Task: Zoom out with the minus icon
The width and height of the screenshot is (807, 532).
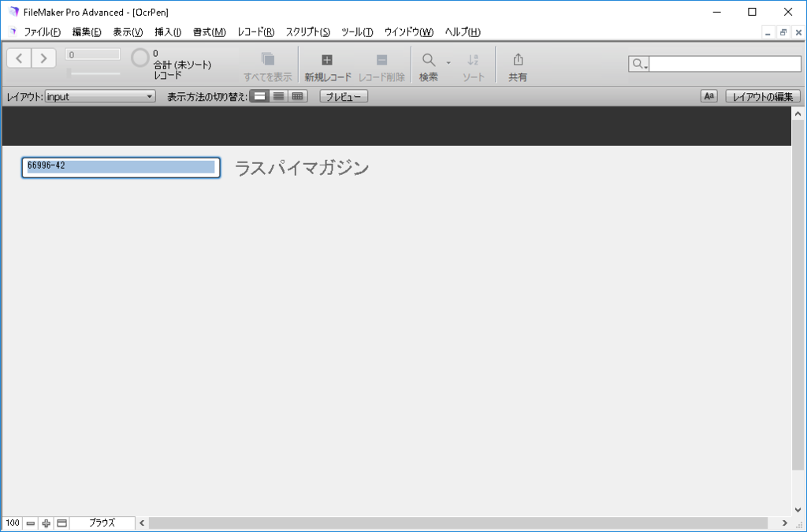Action: [31, 523]
